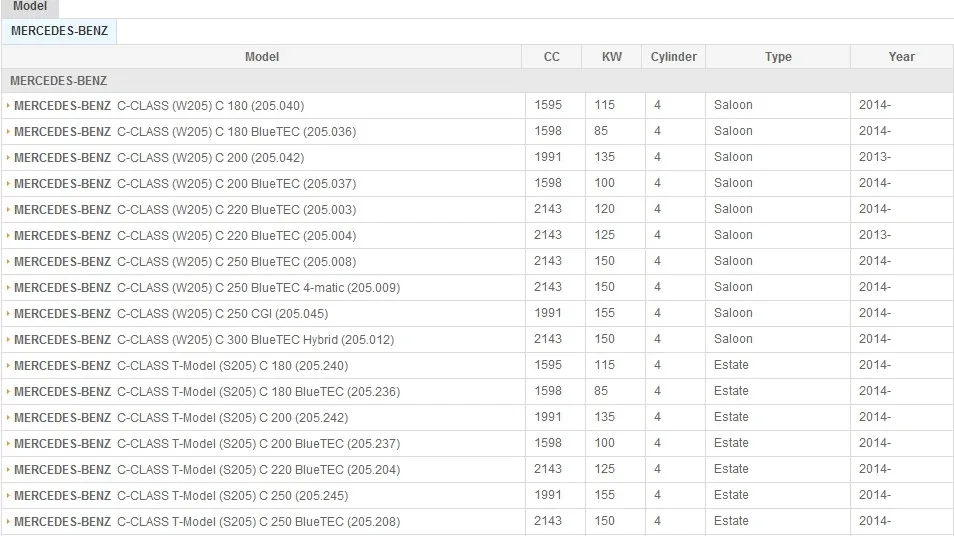Expand the C 250 BlueTEC (205.008) row arrow
The width and height of the screenshot is (954, 536).
click(8, 262)
